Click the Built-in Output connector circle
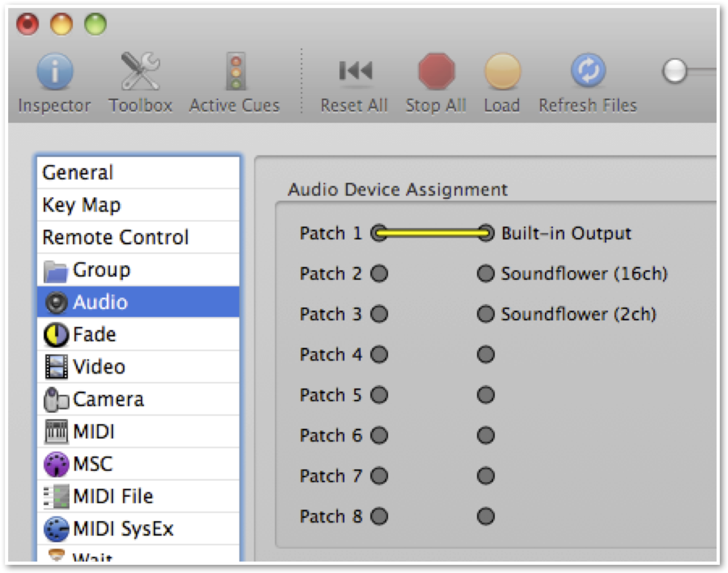This screenshot has height=573, width=728. pos(486,233)
